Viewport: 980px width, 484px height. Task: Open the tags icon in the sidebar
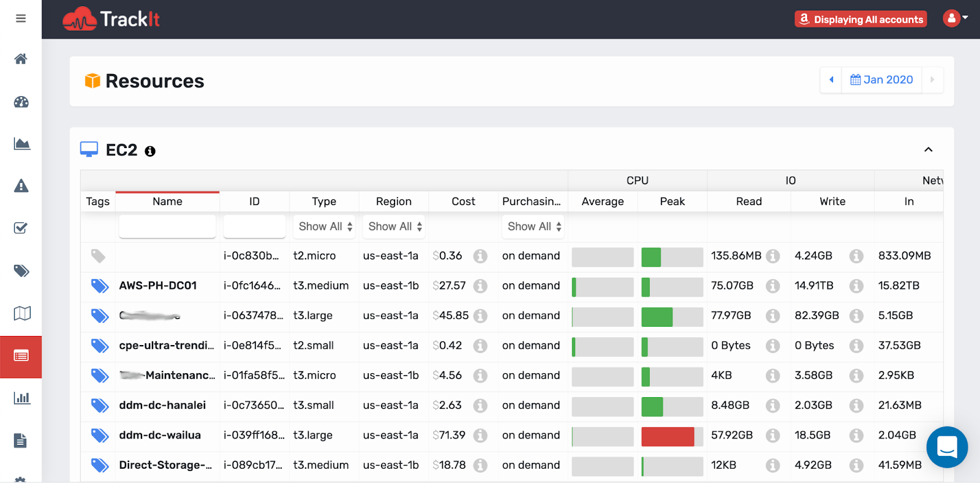click(x=21, y=270)
